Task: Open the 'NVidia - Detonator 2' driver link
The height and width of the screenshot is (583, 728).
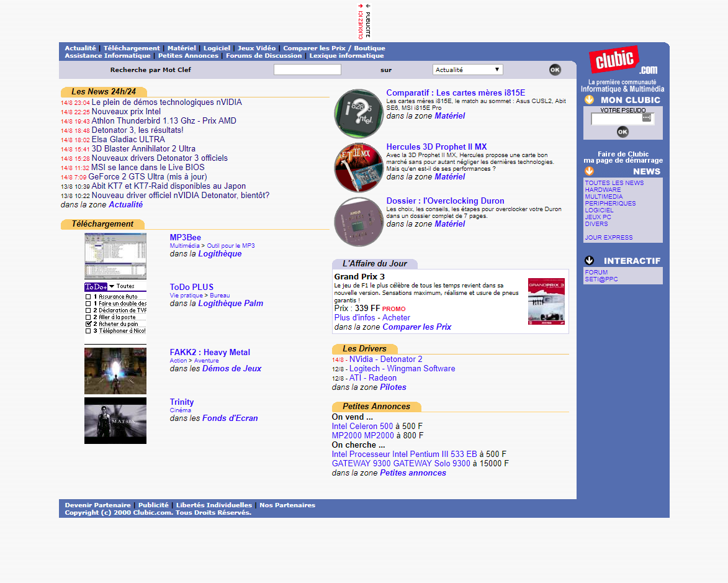Action: coord(386,359)
